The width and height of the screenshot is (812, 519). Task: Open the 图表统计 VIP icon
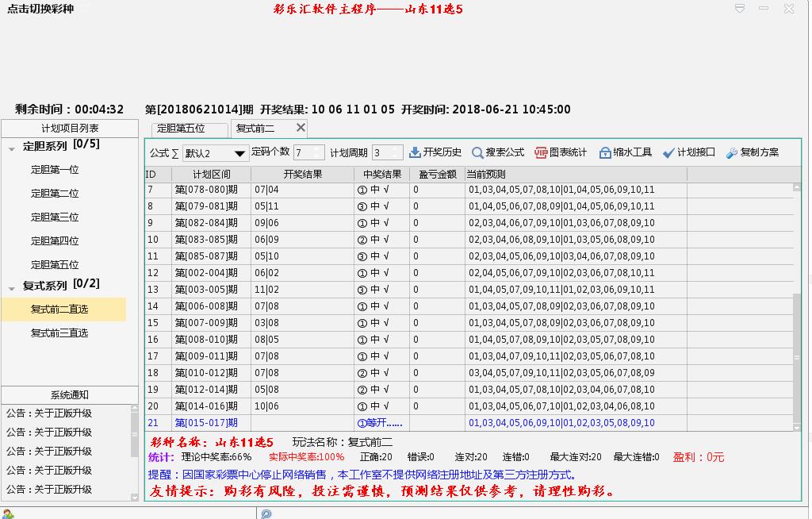tap(541, 152)
